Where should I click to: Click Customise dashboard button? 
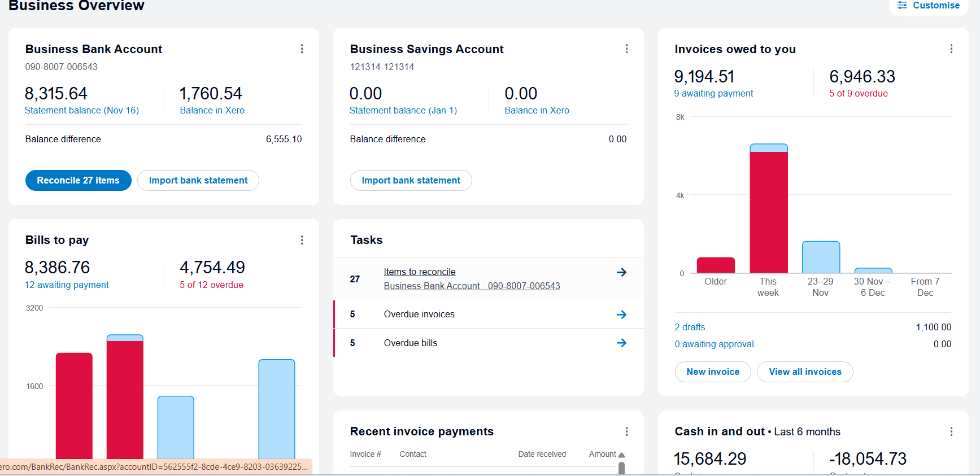pos(929,6)
